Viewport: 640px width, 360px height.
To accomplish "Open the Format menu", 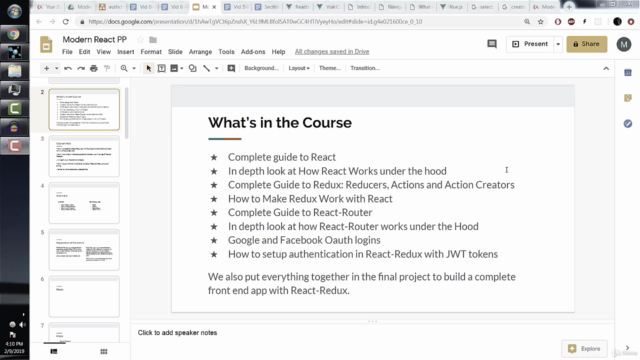I will (151, 52).
